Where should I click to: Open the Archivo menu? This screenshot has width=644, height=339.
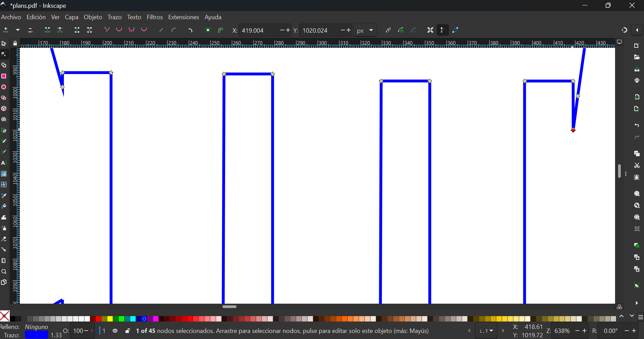point(11,17)
